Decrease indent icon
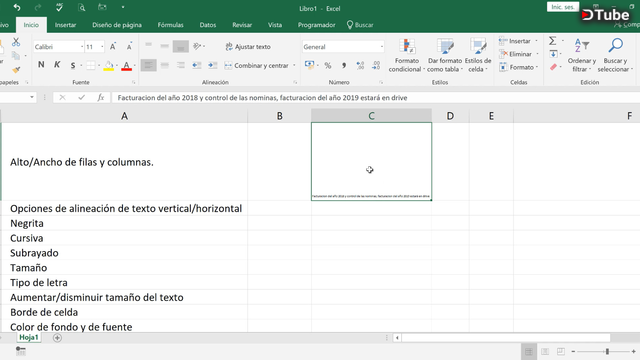This screenshot has height=360, width=640. pos(197,65)
